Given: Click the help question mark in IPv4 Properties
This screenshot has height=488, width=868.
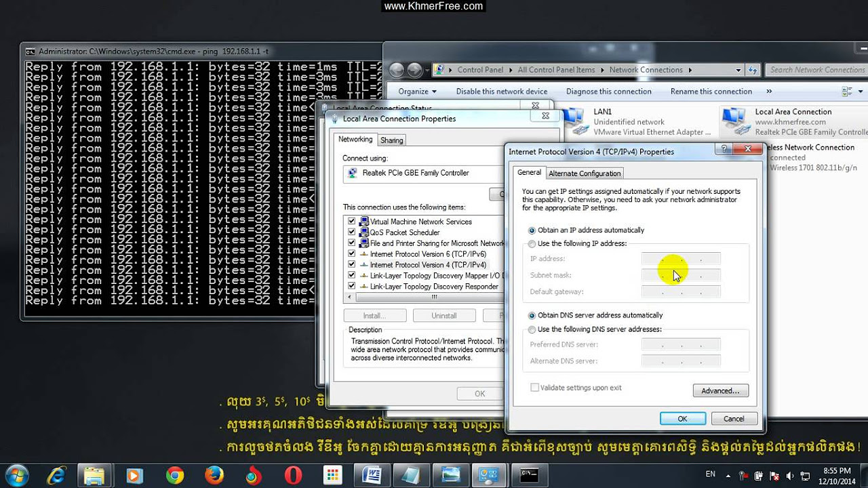Looking at the screenshot, I should click(x=724, y=149).
